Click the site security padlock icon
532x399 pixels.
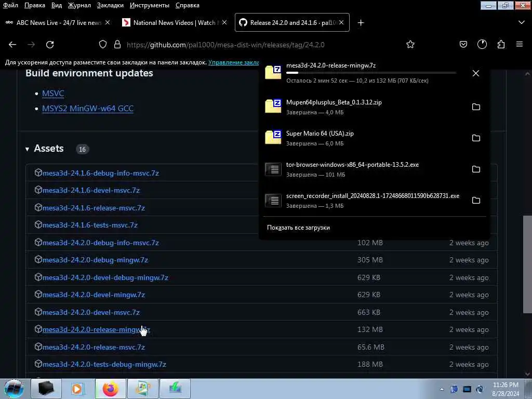(x=117, y=45)
